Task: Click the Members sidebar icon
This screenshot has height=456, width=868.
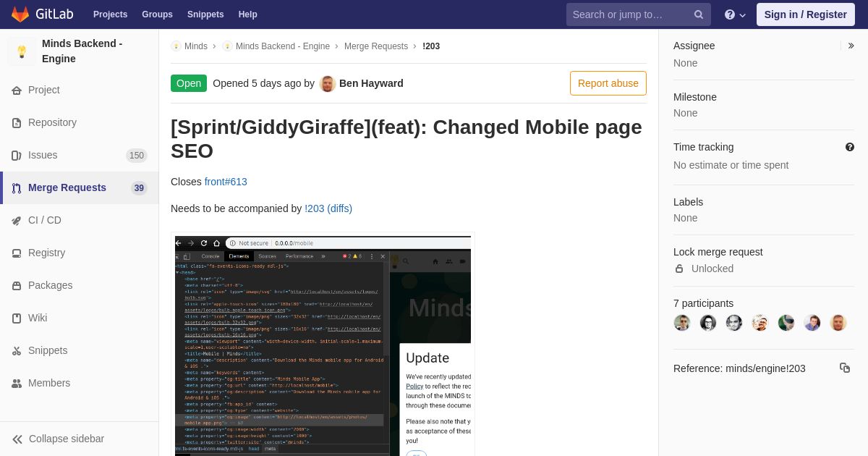Action: (17, 384)
